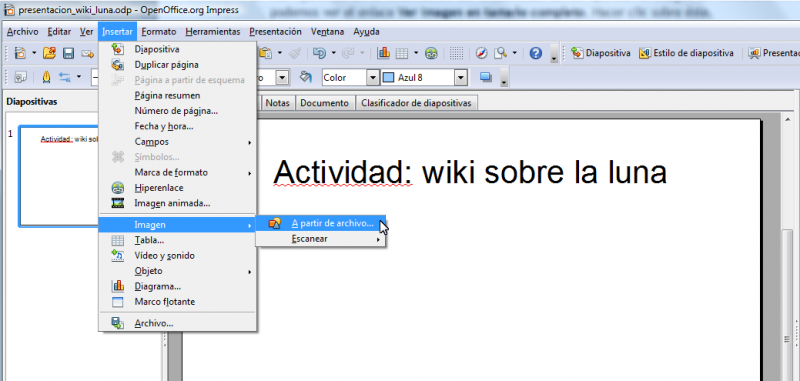
Task: Toggle the Display grid icon
Action: 457,53
